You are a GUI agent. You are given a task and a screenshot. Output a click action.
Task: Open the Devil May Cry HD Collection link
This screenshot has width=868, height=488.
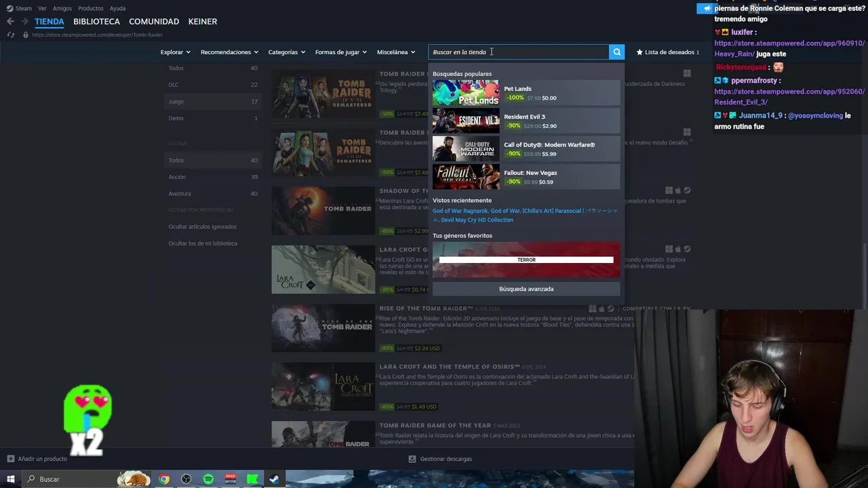tap(477, 220)
